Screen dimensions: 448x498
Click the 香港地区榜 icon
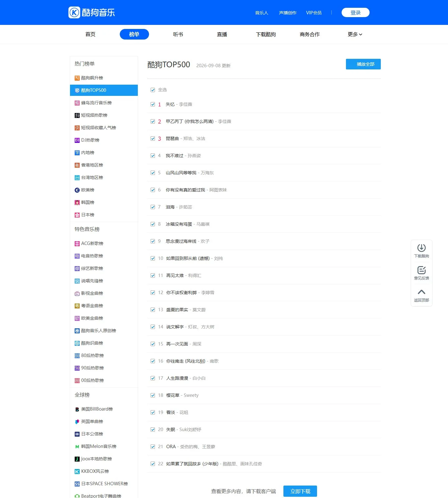click(x=77, y=165)
